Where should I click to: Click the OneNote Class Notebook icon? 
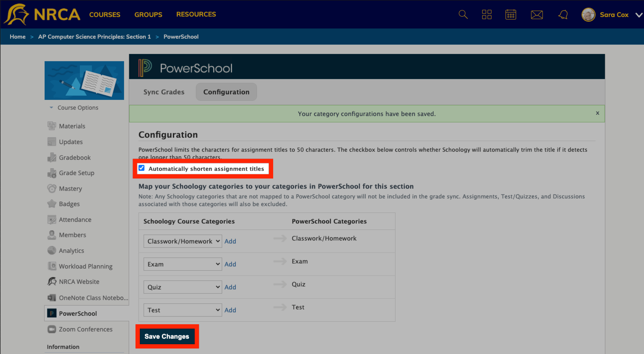pyautogui.click(x=52, y=297)
